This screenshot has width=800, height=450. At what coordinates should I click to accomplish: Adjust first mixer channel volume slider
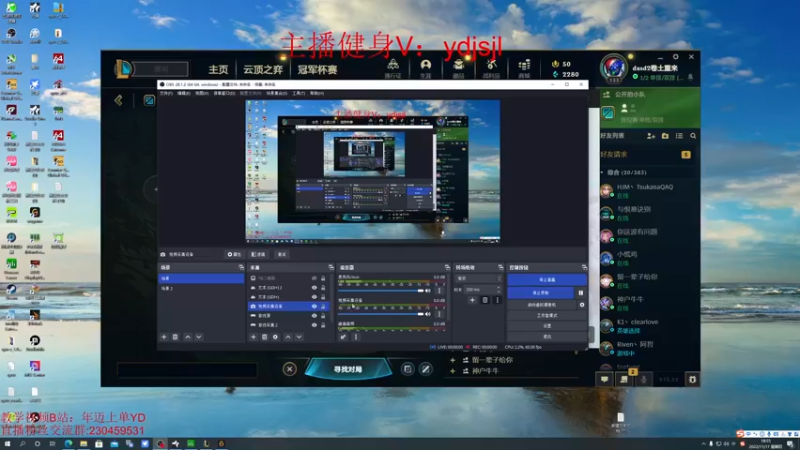tap(381, 291)
